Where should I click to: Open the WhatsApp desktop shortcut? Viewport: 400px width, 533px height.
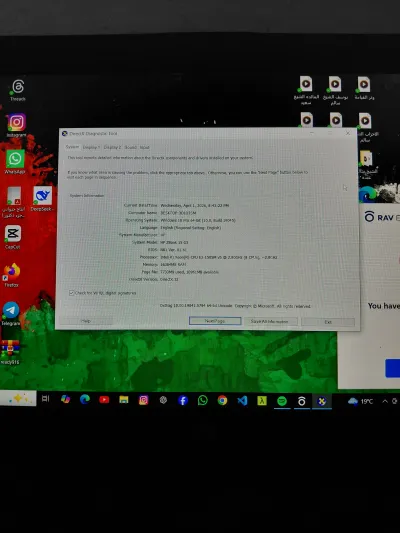[15, 162]
